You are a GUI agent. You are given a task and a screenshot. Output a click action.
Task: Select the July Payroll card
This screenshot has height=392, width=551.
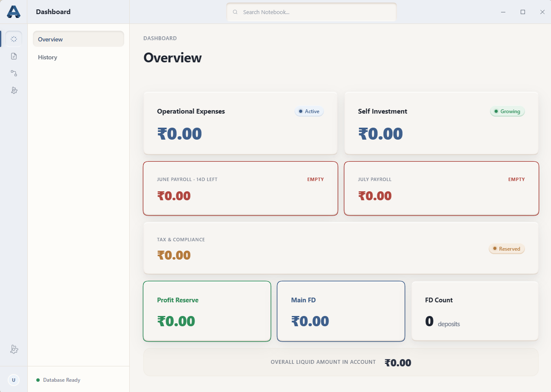441,188
